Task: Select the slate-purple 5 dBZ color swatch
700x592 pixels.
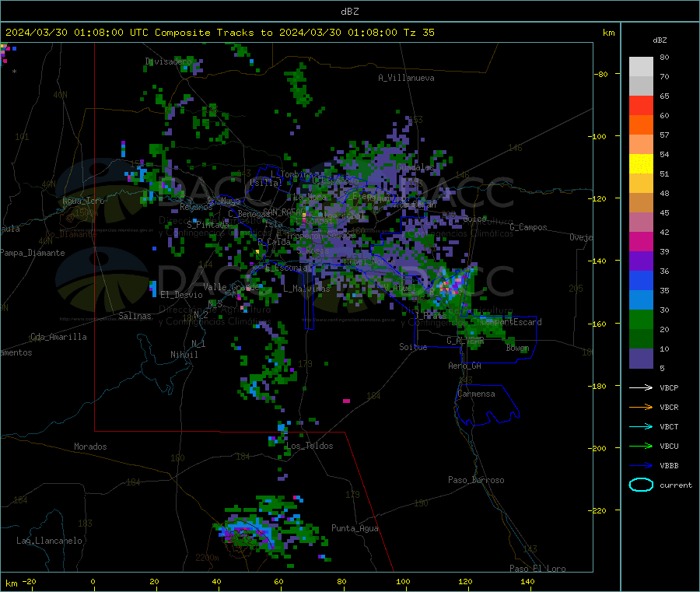Action: pyautogui.click(x=641, y=358)
